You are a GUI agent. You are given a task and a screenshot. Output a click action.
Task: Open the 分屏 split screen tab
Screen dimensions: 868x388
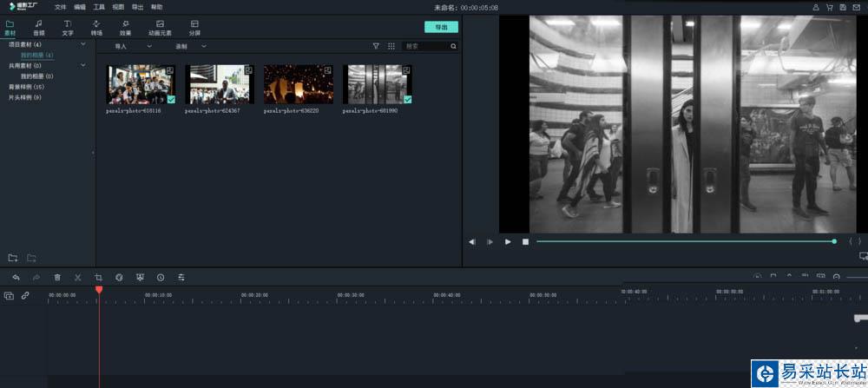tap(194, 28)
